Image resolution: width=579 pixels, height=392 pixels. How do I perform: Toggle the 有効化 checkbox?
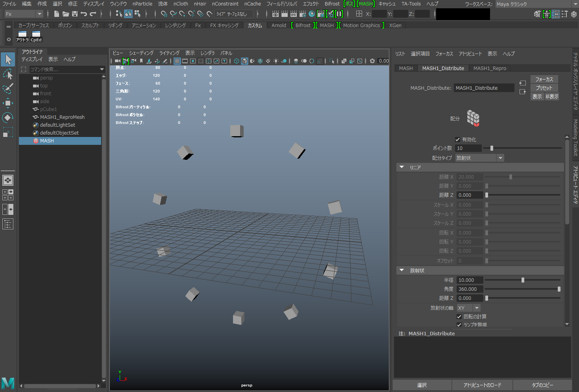click(x=457, y=139)
